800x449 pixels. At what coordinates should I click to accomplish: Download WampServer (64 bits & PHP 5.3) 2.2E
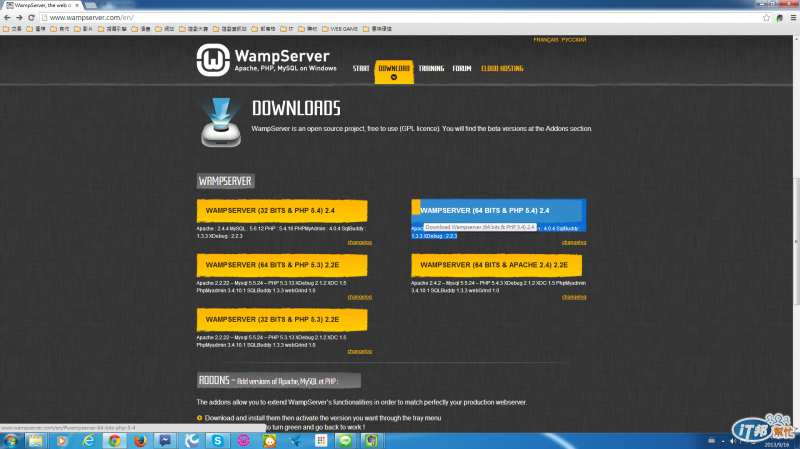pos(282,265)
